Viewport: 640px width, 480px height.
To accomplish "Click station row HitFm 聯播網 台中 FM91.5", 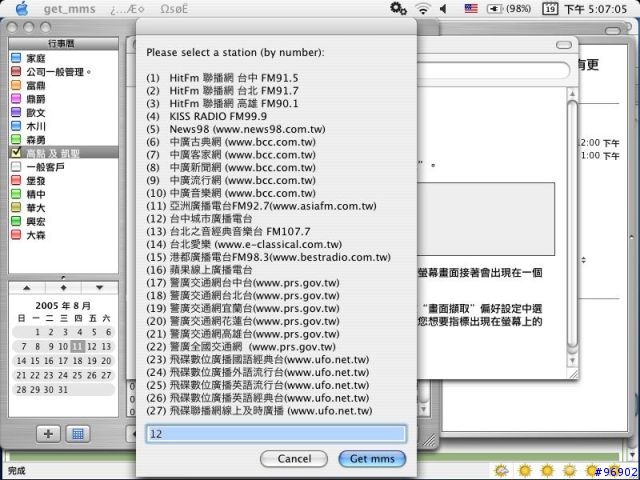I will pos(222,78).
